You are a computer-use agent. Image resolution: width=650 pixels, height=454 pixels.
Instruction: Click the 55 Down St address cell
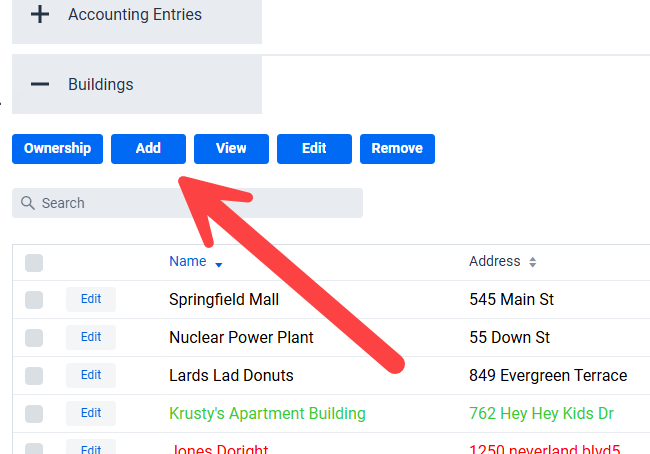click(x=509, y=337)
